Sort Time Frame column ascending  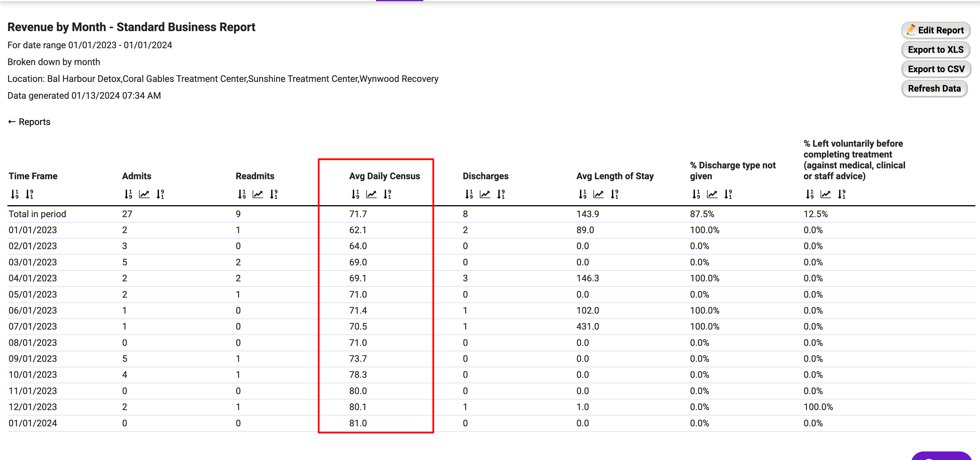point(15,194)
